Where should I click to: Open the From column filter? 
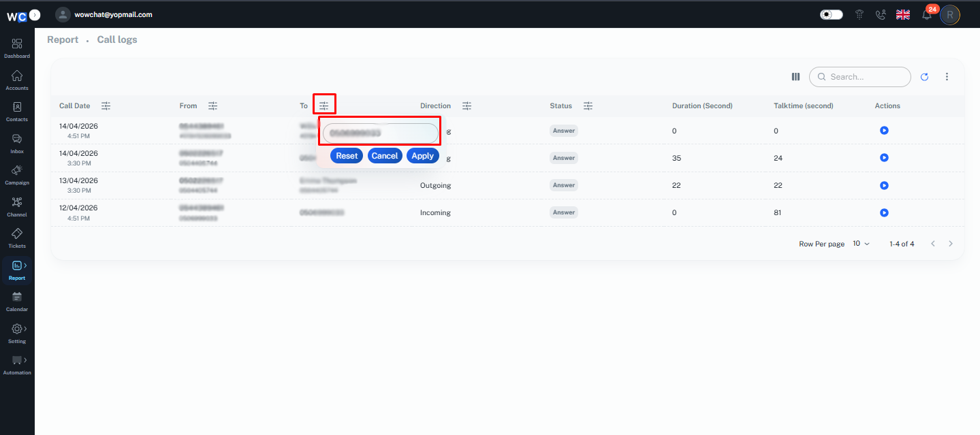(213, 106)
